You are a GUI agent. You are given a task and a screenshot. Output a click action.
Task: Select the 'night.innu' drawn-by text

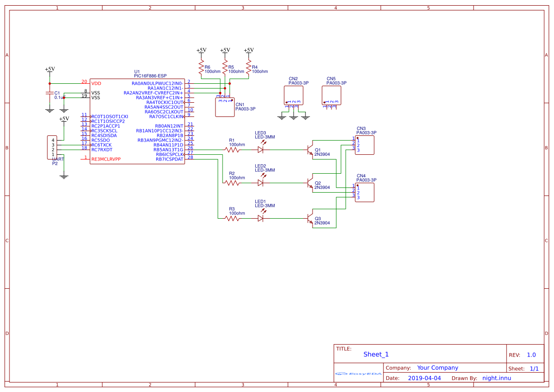pos(497,378)
